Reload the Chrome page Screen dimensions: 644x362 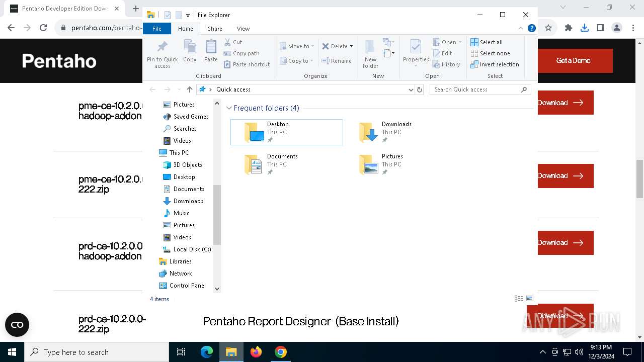(43, 28)
